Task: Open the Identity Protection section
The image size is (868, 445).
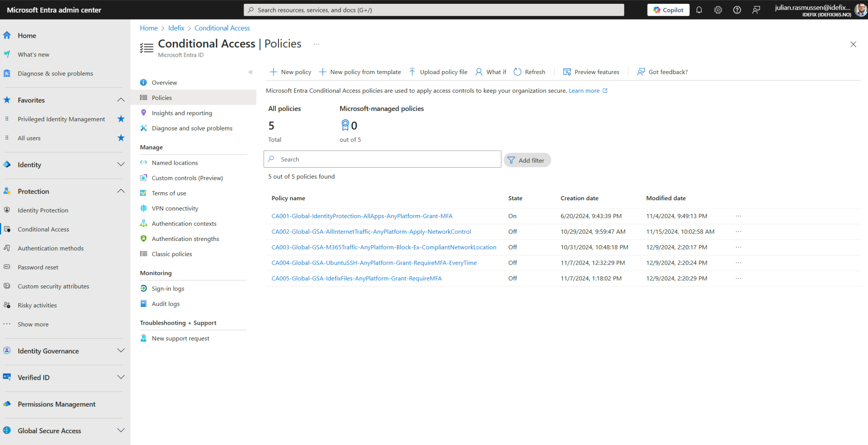Action: (42, 210)
